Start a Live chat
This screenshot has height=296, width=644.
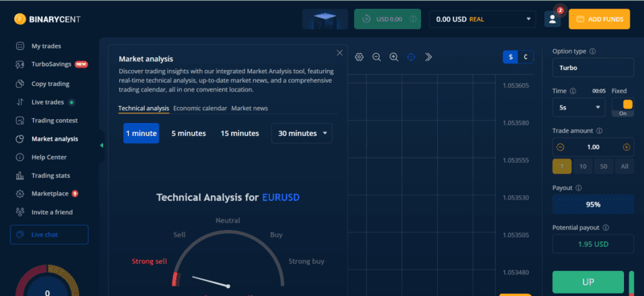point(49,235)
